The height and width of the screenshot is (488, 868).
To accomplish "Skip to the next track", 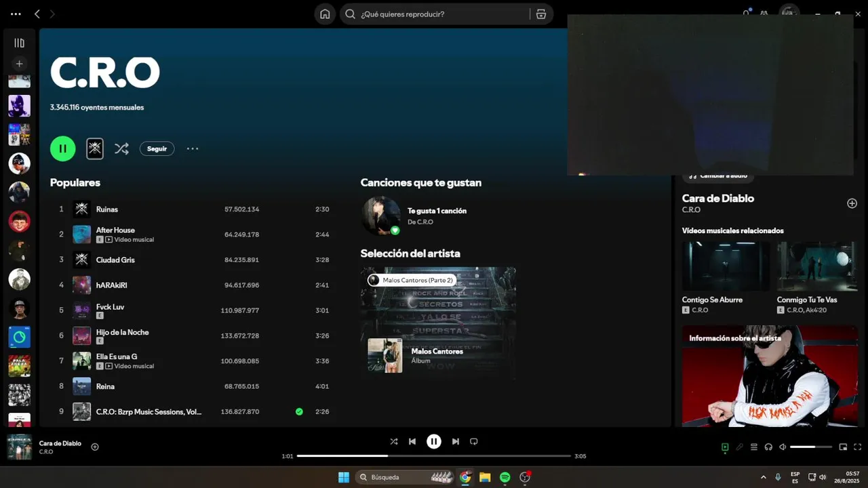I will [x=456, y=441].
